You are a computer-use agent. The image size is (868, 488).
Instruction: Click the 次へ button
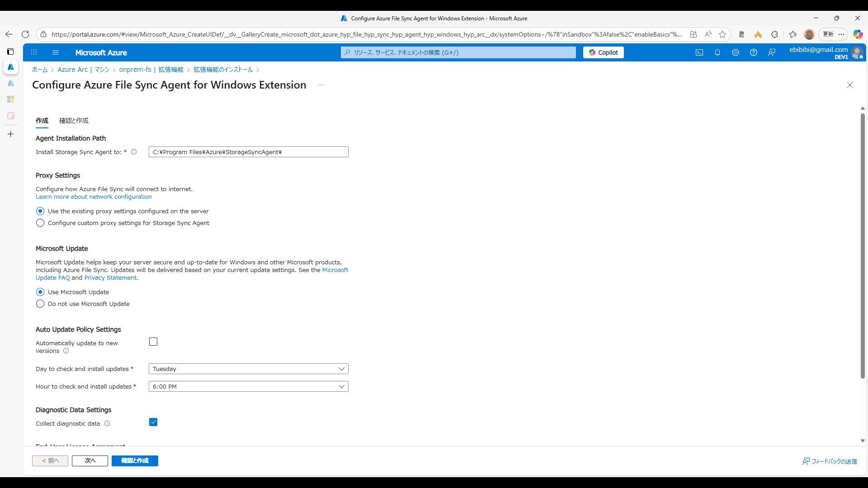point(90,461)
